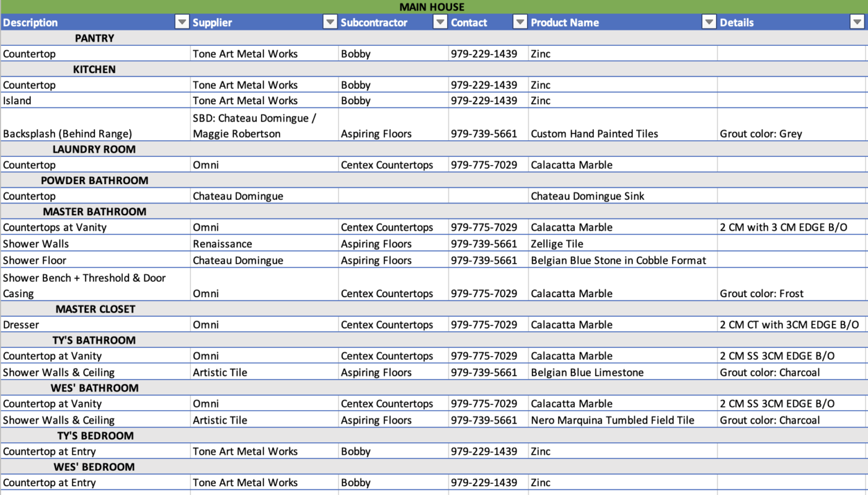Click 979-229-1439 contact in Island row
Screen dimensions: 868x495
[x=488, y=100]
